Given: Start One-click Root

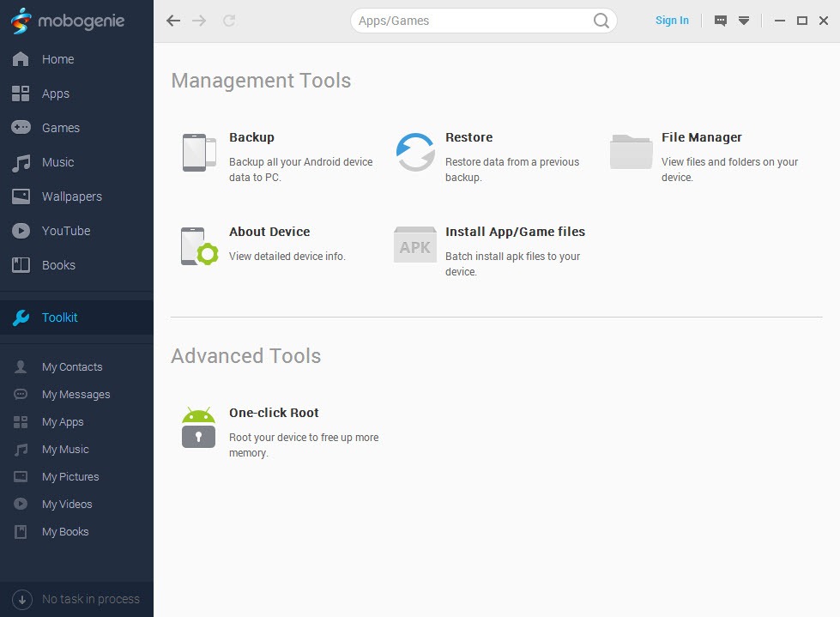Looking at the screenshot, I should (274, 413).
